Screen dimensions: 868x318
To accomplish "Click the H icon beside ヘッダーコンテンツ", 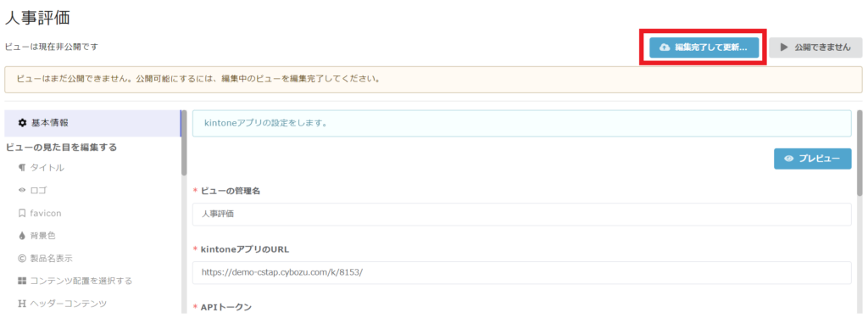I will point(22,304).
